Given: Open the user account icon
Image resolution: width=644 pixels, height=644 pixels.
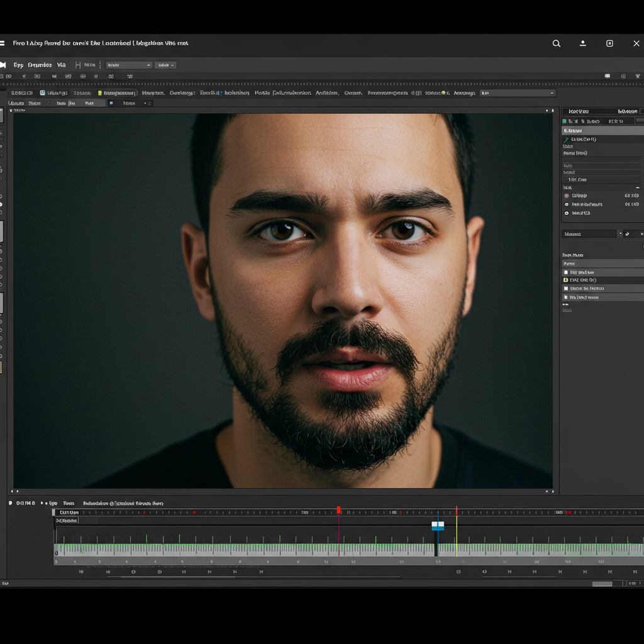Looking at the screenshot, I should [583, 43].
